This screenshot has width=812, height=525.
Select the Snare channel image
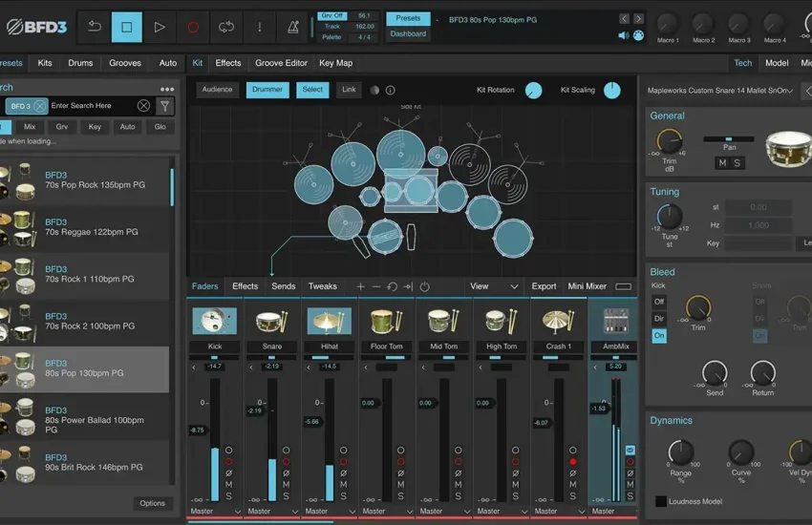(x=272, y=321)
